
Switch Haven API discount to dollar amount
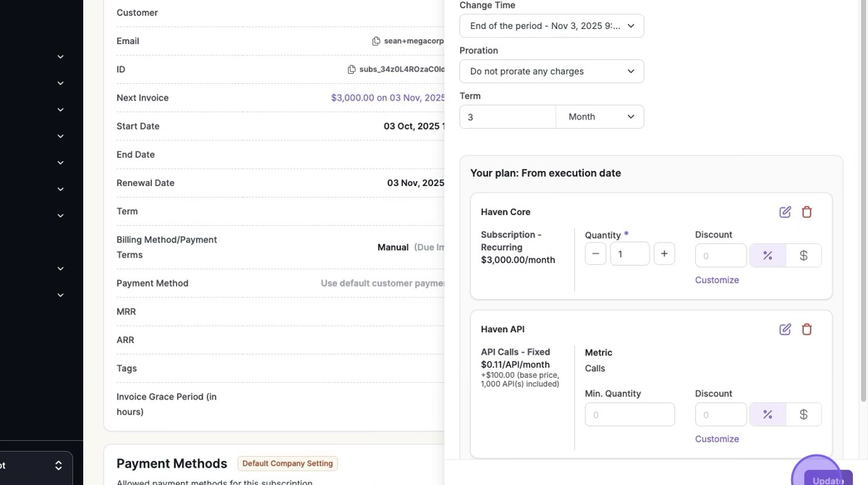(803, 415)
